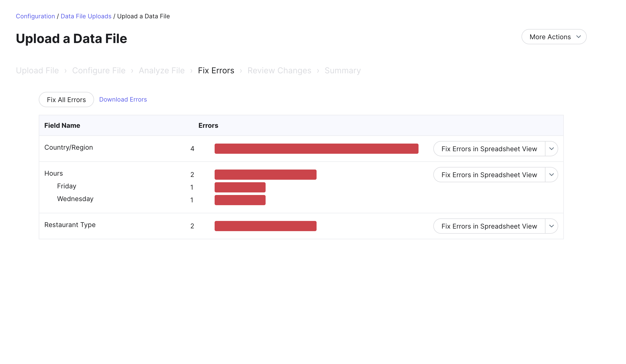Click the Errors column header
Viewport: 626px width, 364px height.
208,125
